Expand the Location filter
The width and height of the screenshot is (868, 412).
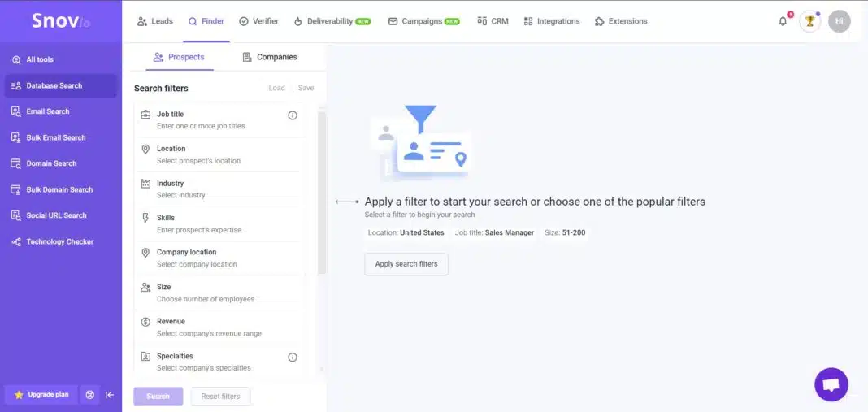click(219, 154)
